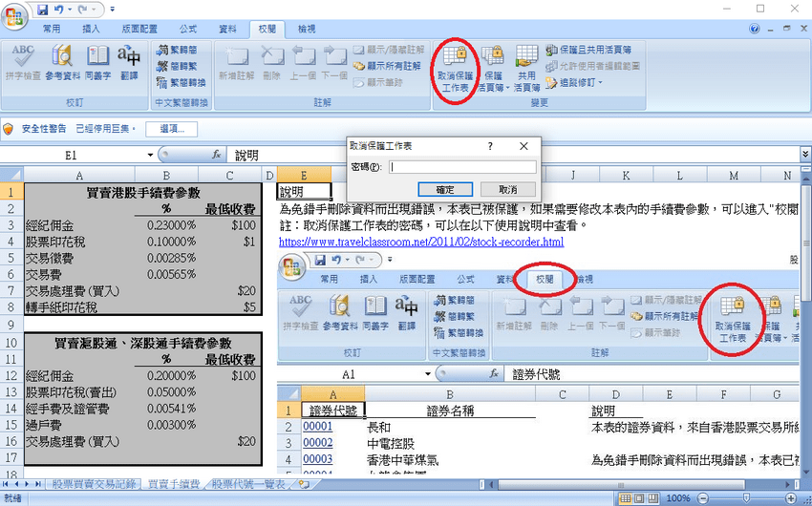
Task: Click 保護且共用活頁簿 in the ribbon
Action: tap(588, 50)
